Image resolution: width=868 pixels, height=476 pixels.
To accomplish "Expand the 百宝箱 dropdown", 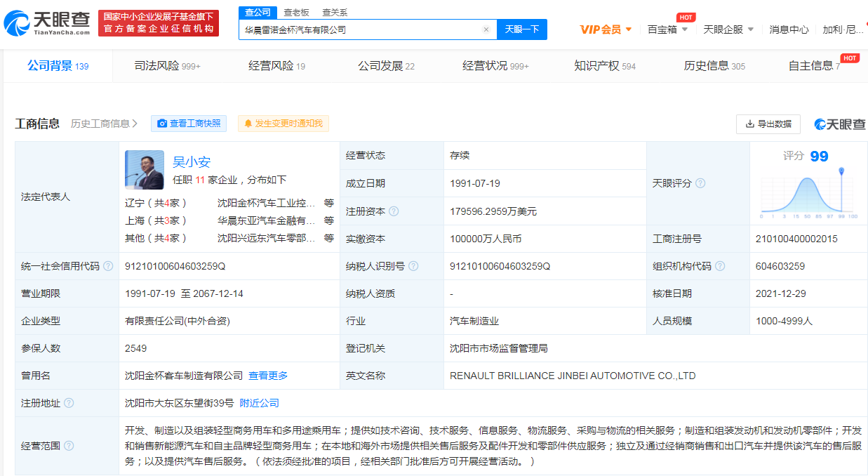I will 667,29.
